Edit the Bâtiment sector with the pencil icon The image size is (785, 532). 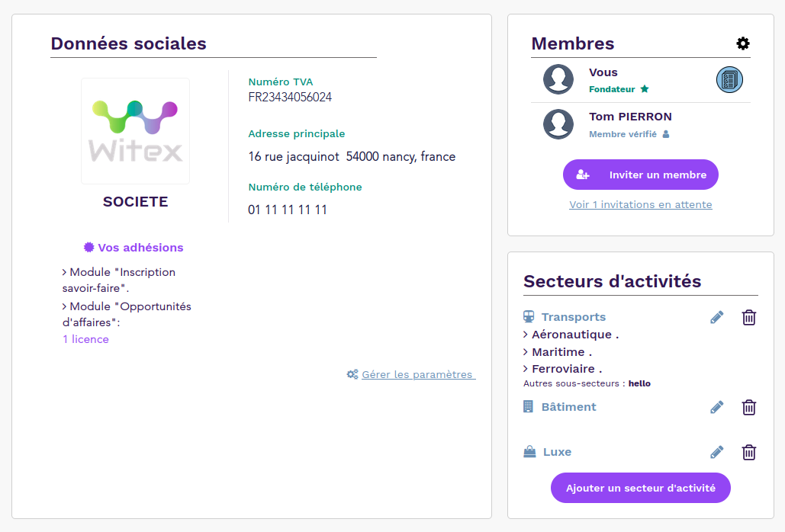click(x=716, y=407)
